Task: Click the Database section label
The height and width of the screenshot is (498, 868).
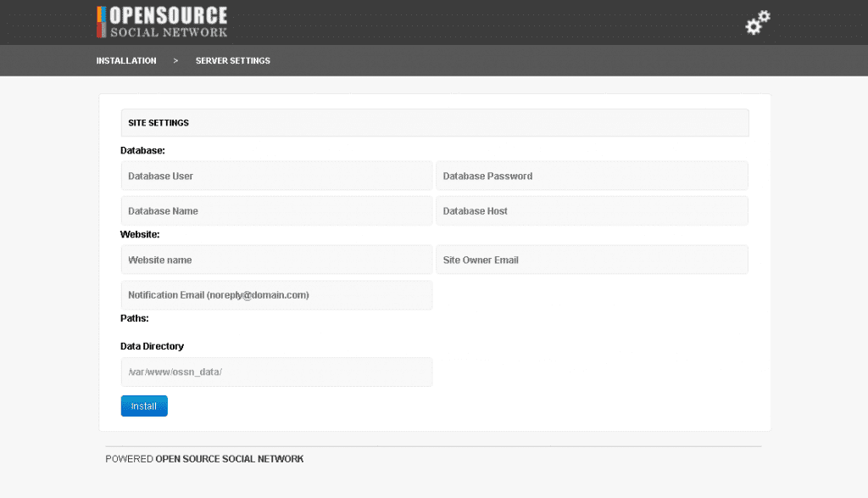Action: click(142, 151)
